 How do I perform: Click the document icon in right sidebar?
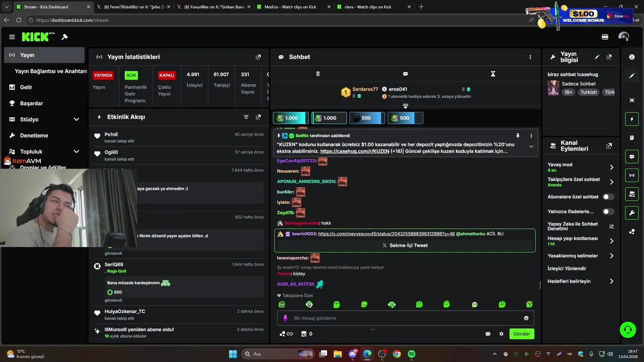point(632,138)
